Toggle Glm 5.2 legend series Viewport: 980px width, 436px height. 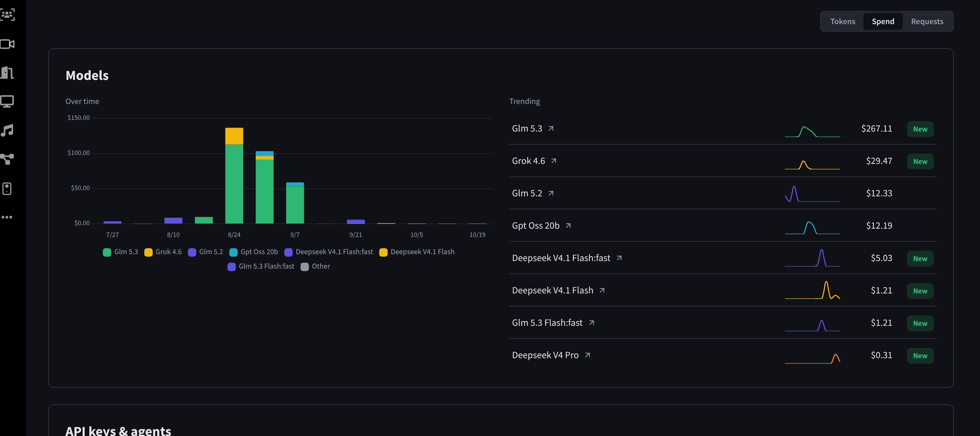click(206, 252)
